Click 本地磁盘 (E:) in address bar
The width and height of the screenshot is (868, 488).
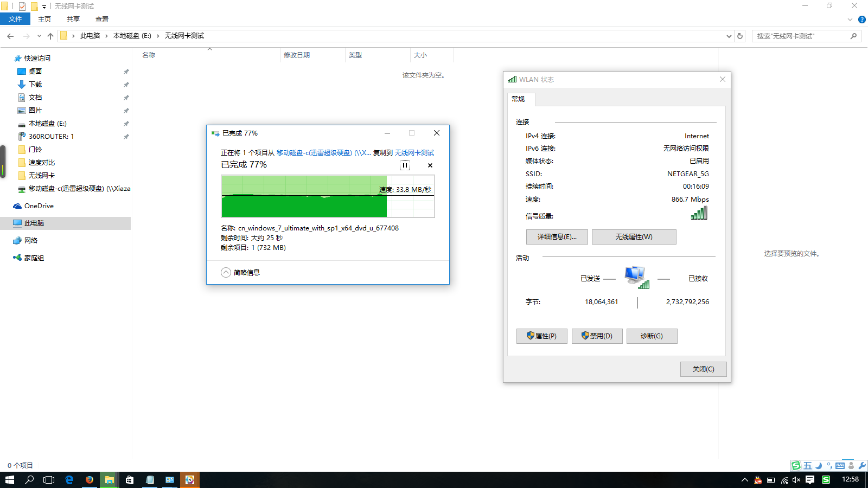[132, 36]
